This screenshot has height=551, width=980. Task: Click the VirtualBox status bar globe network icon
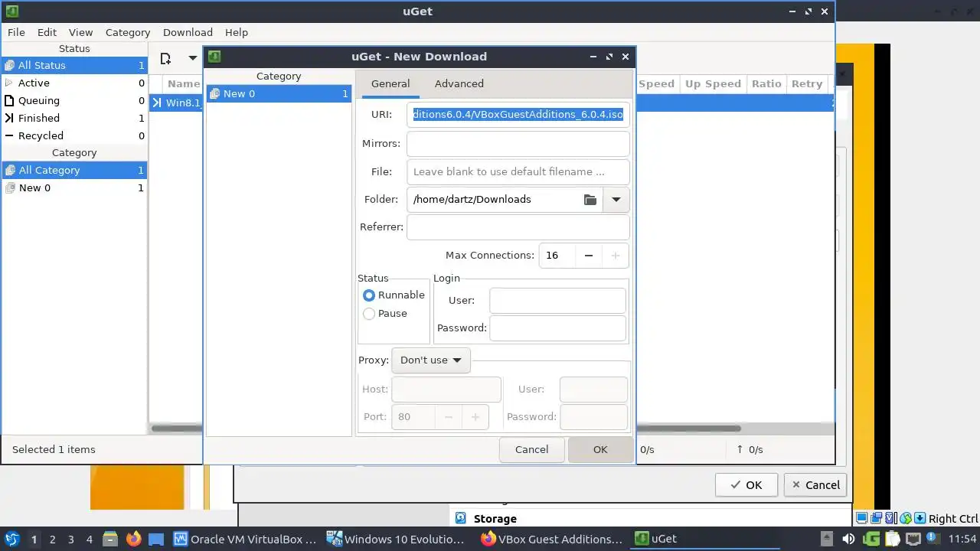(x=906, y=519)
